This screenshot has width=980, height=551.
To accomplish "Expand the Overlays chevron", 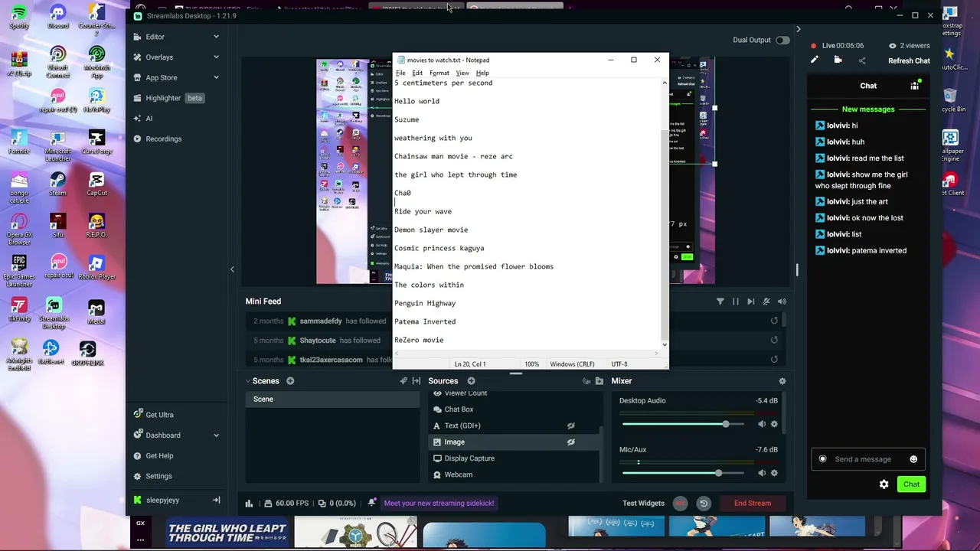I will tap(216, 57).
